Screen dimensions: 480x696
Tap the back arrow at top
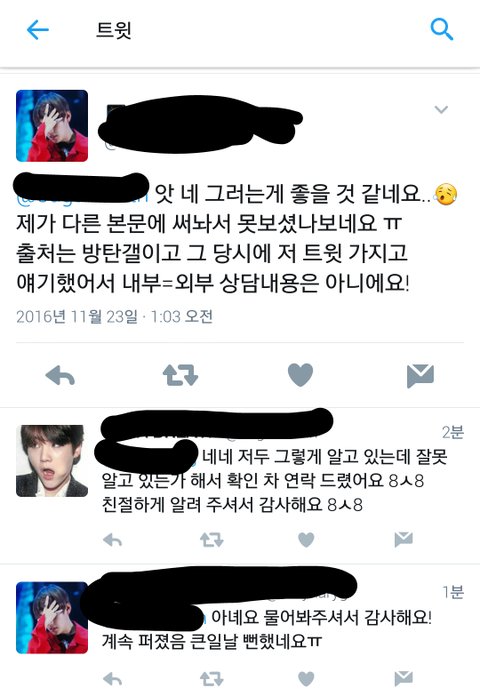click(38, 30)
